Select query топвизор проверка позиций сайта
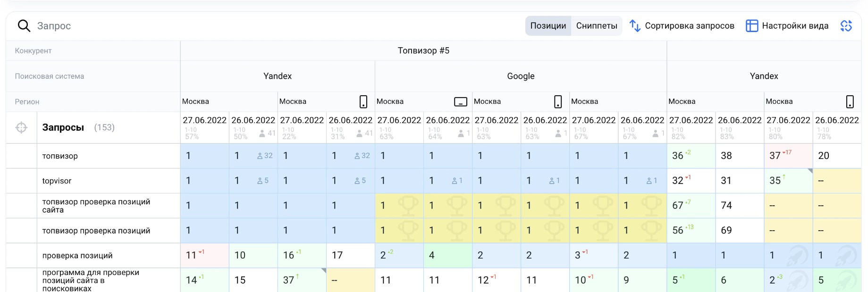Screen dimensions: 868x292 [x=96, y=206]
